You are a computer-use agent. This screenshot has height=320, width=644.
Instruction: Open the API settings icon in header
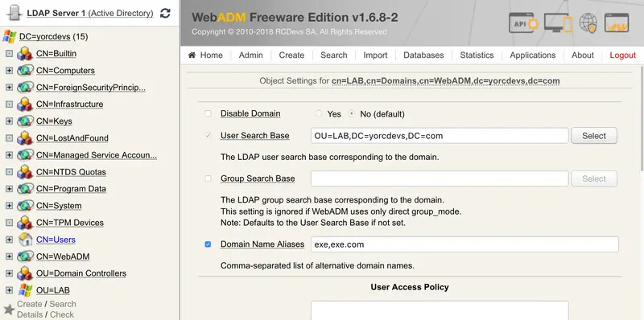[x=523, y=23]
